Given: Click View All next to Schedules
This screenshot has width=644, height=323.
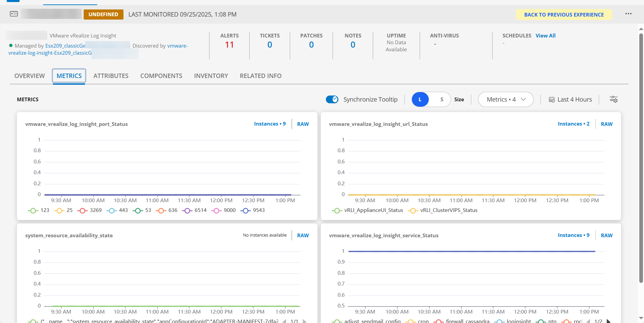Looking at the screenshot, I should tap(545, 35).
